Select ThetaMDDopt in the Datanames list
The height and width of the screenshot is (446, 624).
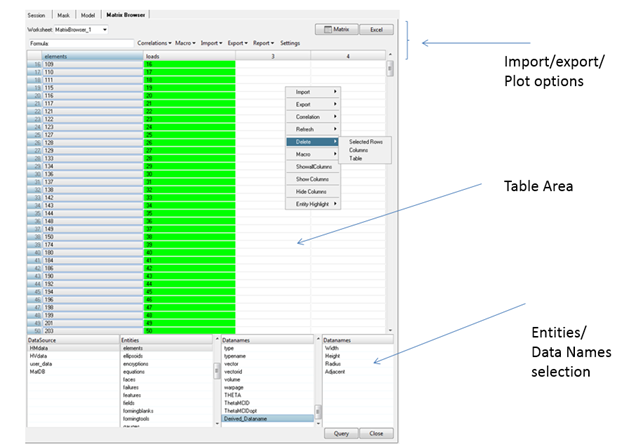click(268, 411)
